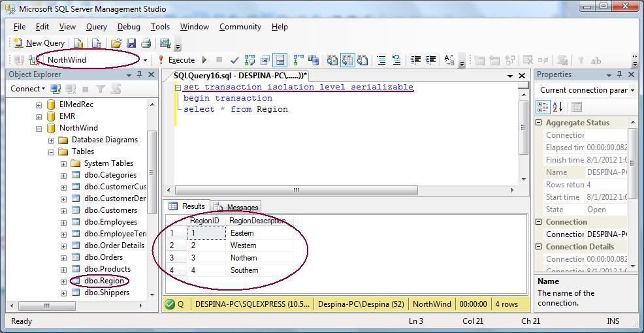Image resolution: width=644 pixels, height=333 pixels.
Task: Open the Community menu
Action: tap(240, 27)
